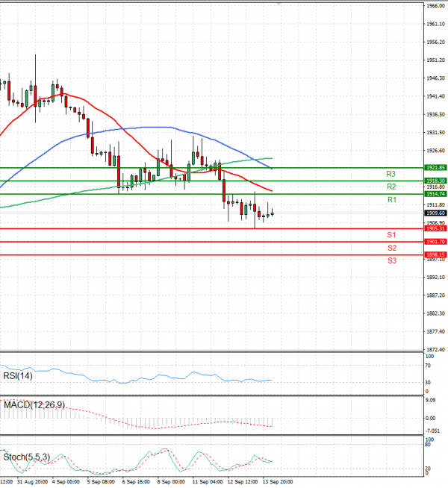Select the R2 resistance label

point(391,187)
